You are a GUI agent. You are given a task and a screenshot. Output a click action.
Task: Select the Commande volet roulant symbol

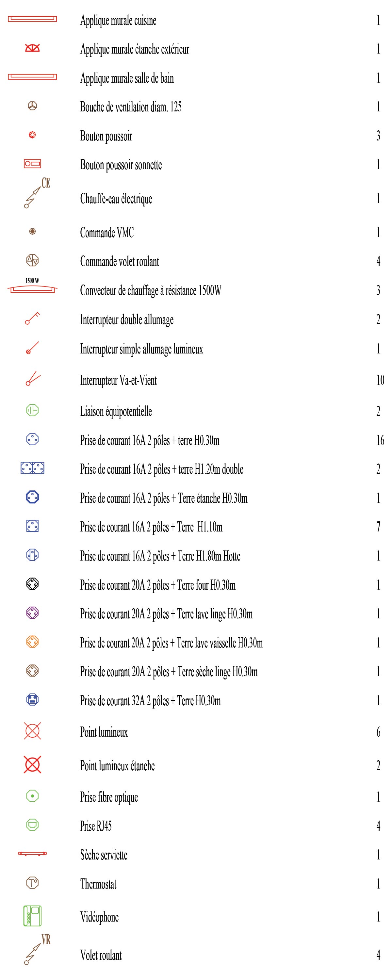coord(32,260)
